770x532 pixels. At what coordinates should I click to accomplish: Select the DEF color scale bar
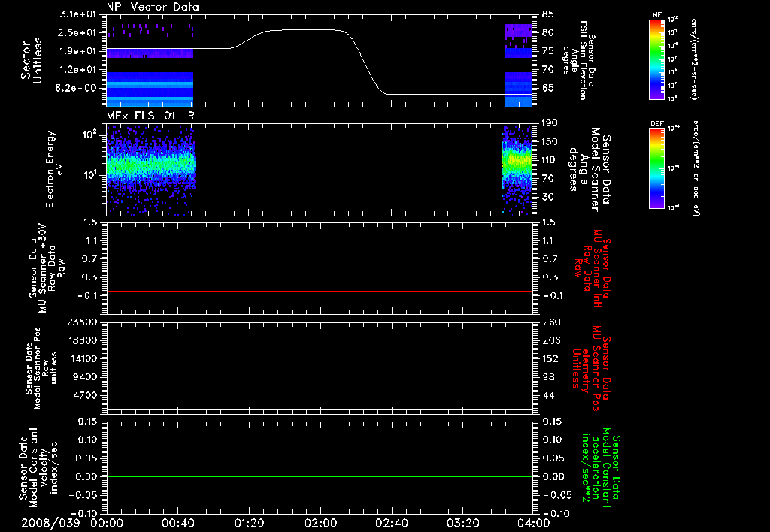(657, 168)
